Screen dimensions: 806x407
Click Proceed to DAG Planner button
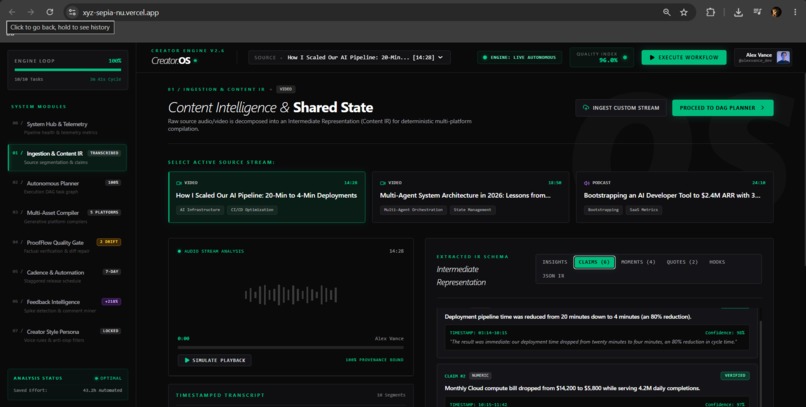(722, 108)
